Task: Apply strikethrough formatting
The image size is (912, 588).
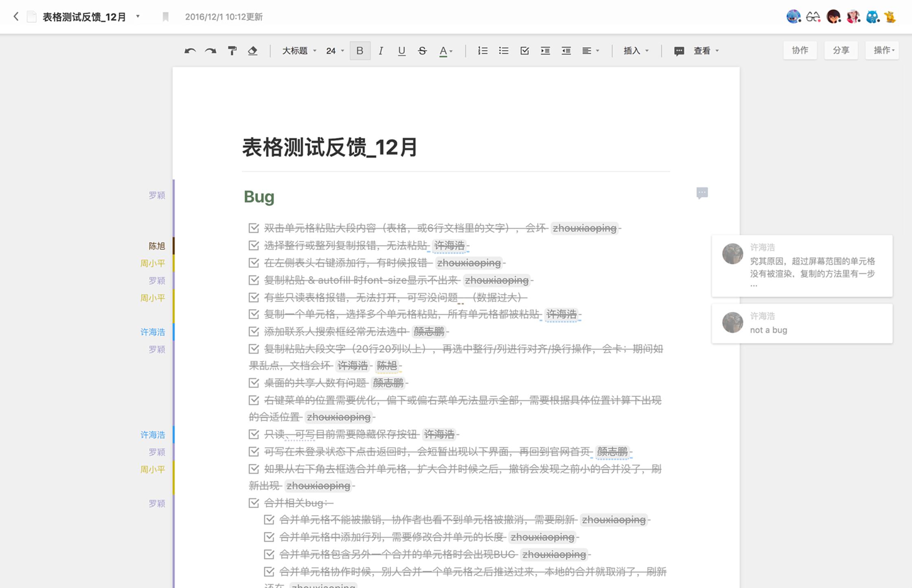Action: tap(422, 51)
